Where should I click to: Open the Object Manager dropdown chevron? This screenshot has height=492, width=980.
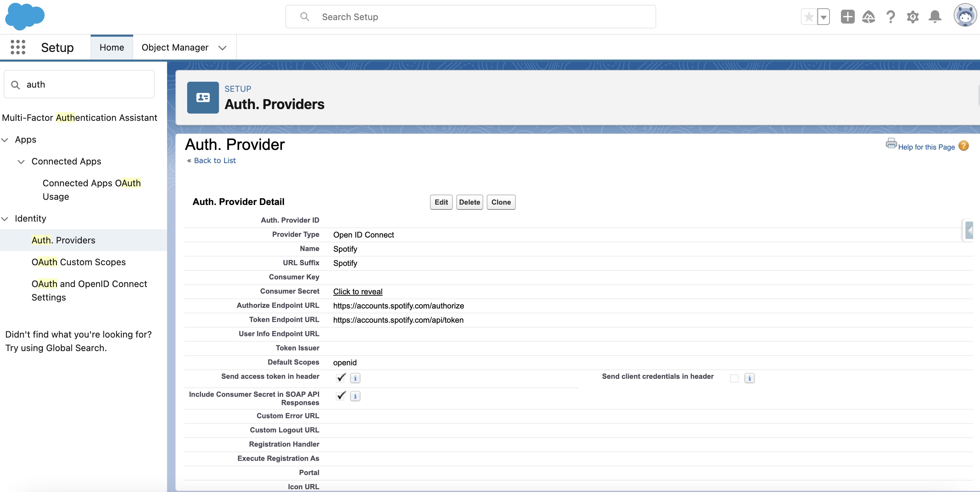(x=222, y=47)
